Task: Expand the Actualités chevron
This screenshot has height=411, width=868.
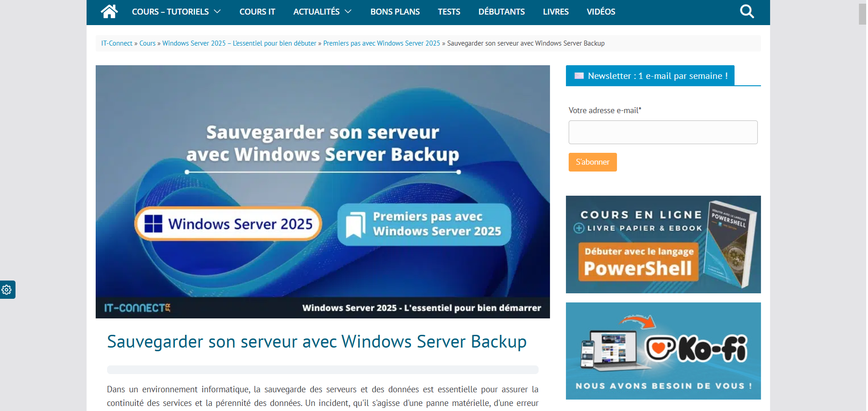Action: [x=348, y=11]
